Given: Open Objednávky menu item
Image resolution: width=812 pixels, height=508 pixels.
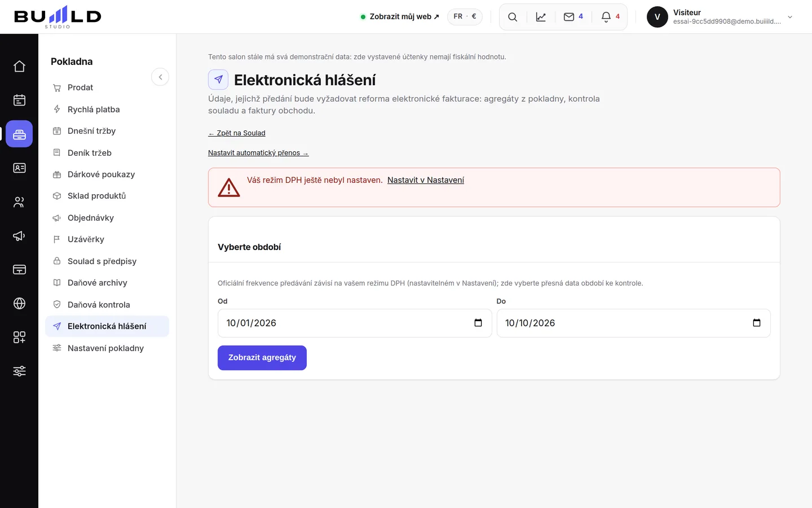Looking at the screenshot, I should (107, 218).
